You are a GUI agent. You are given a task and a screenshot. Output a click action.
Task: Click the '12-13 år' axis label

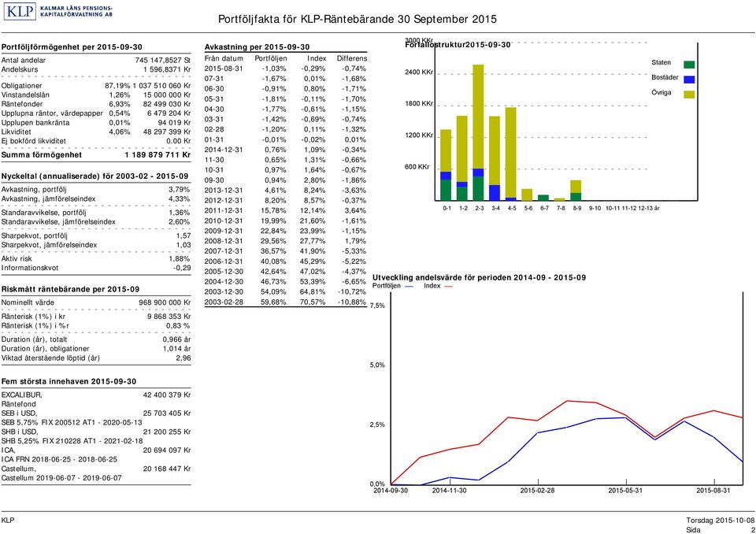[x=648, y=209]
